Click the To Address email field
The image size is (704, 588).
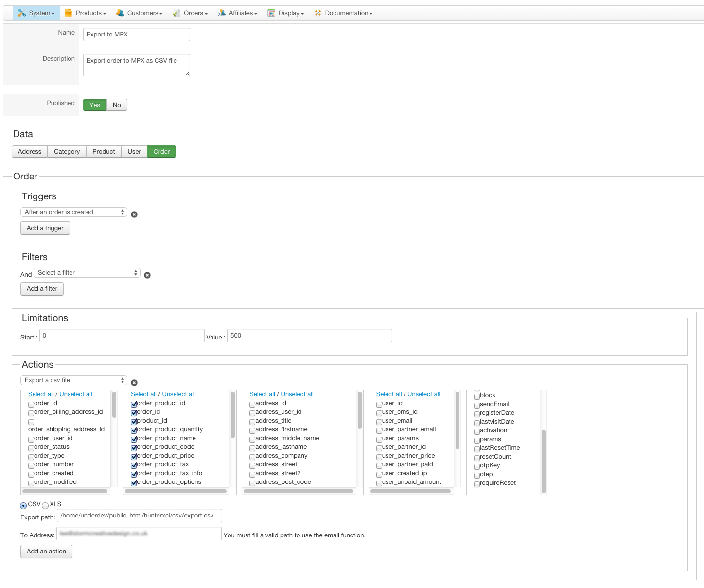139,534
